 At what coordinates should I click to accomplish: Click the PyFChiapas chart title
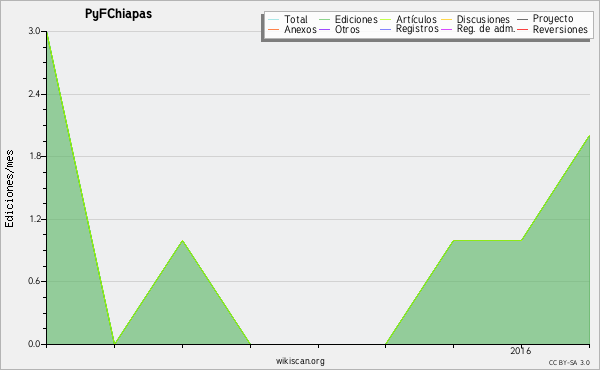[118, 14]
